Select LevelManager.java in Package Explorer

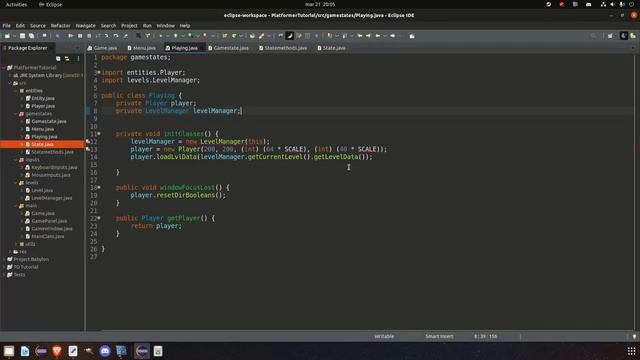click(x=51, y=198)
